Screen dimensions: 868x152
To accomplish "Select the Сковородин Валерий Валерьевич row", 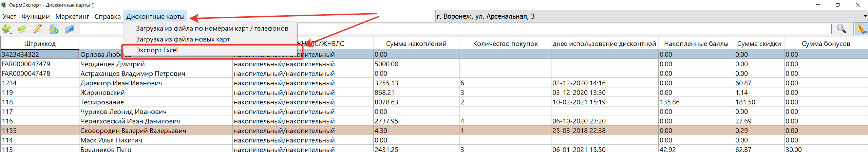I will tap(133, 131).
